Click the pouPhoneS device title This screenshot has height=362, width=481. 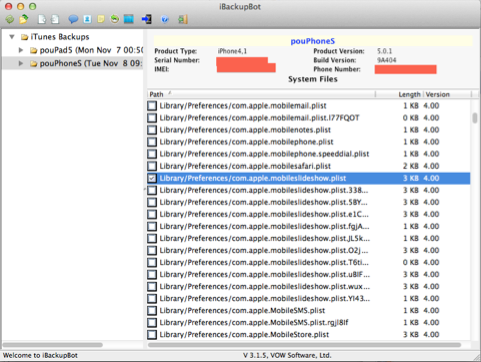[x=313, y=41]
